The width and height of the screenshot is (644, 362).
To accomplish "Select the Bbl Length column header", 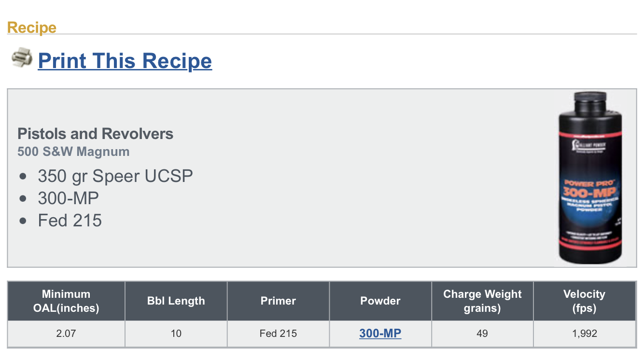I will [176, 301].
